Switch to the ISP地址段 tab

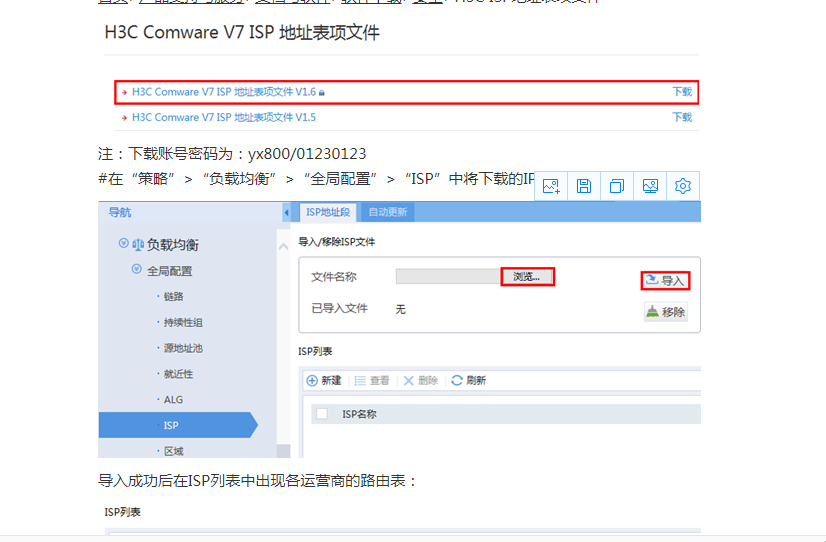click(x=328, y=212)
